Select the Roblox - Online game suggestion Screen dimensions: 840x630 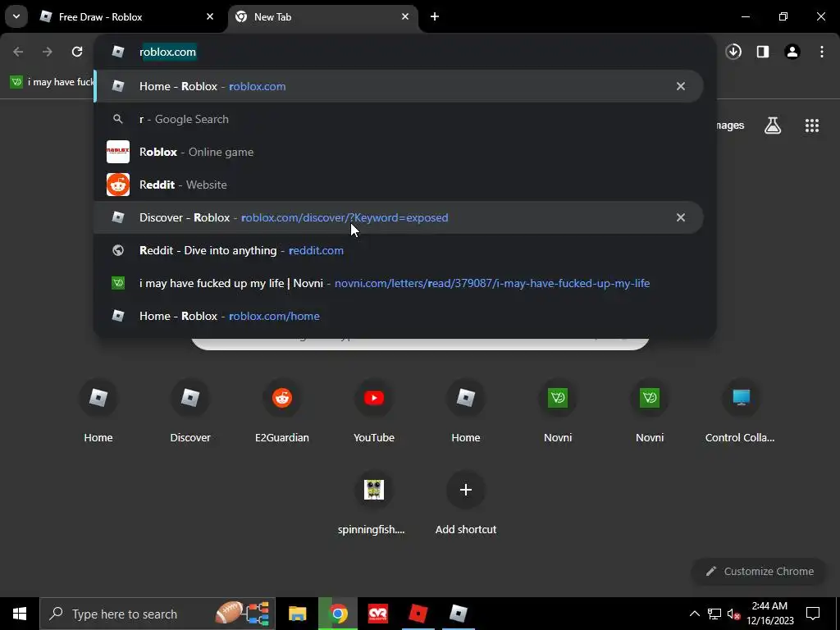coord(399,152)
